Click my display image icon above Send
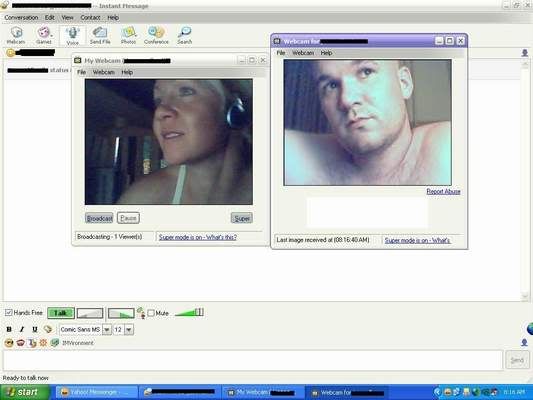Screen dimensions: 533x400 point(524,342)
